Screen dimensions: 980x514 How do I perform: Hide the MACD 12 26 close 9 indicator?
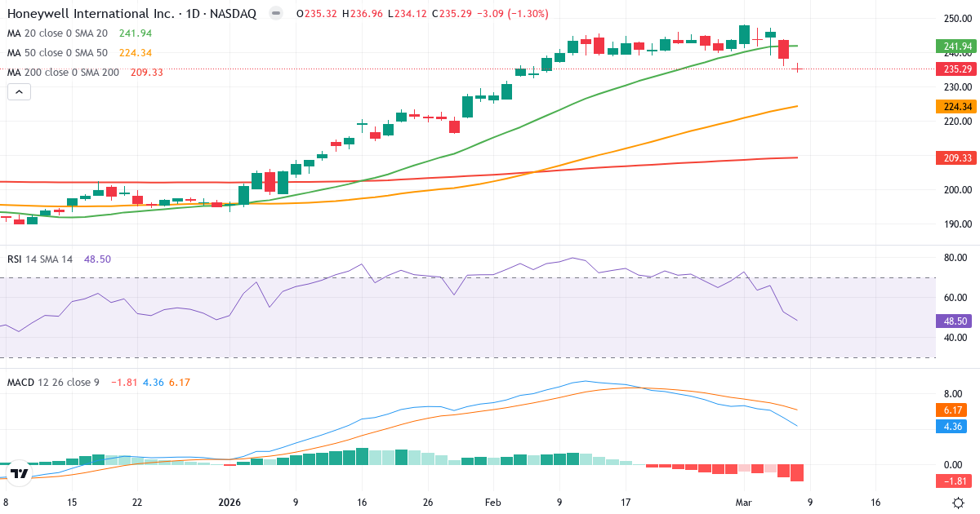(x=55, y=381)
